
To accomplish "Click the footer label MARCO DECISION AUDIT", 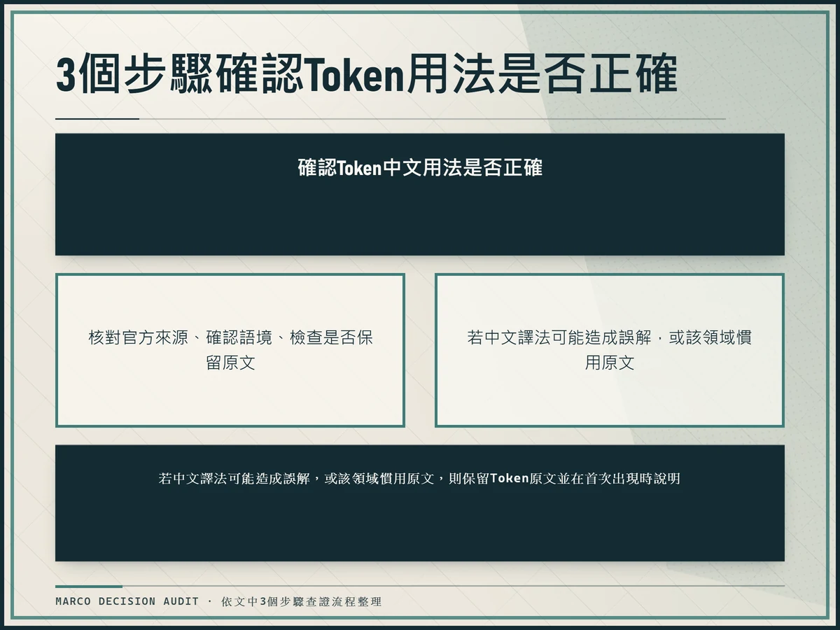I will [x=127, y=601].
